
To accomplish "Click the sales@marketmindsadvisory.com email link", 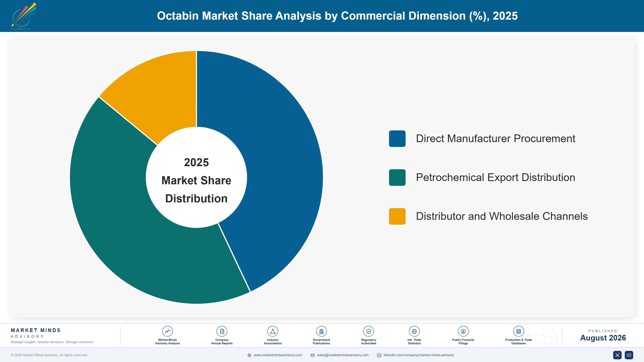I will (x=343, y=355).
